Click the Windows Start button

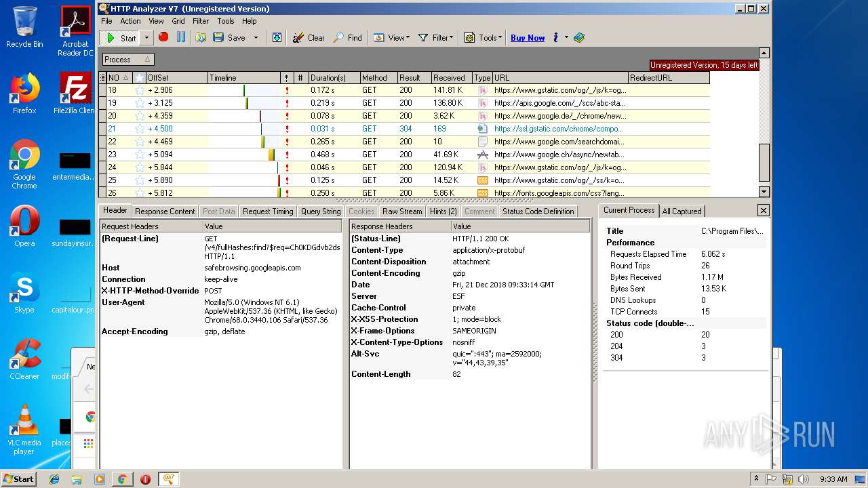click(x=19, y=479)
